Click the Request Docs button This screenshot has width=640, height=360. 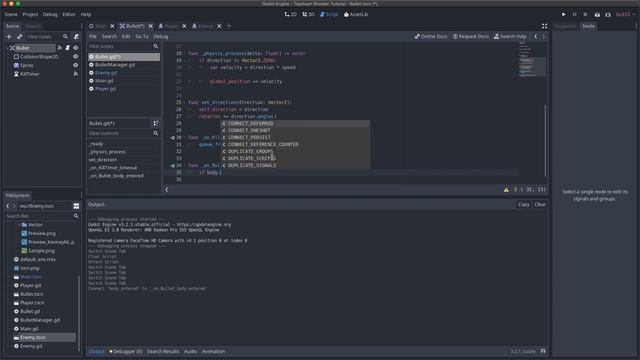[471, 36]
